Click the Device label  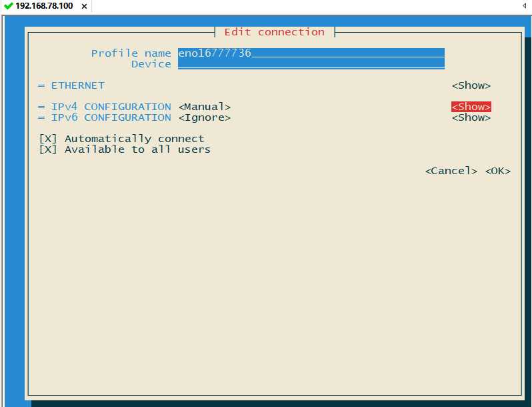151,64
